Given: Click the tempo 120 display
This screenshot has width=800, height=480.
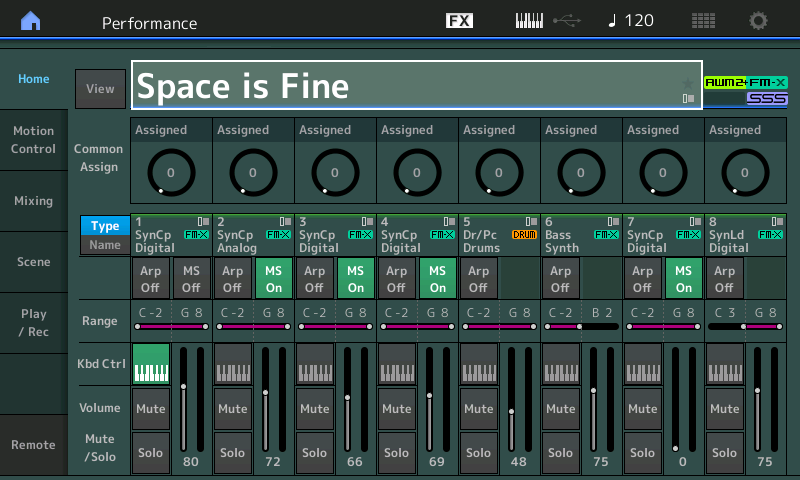Looking at the screenshot, I should [x=630, y=21].
